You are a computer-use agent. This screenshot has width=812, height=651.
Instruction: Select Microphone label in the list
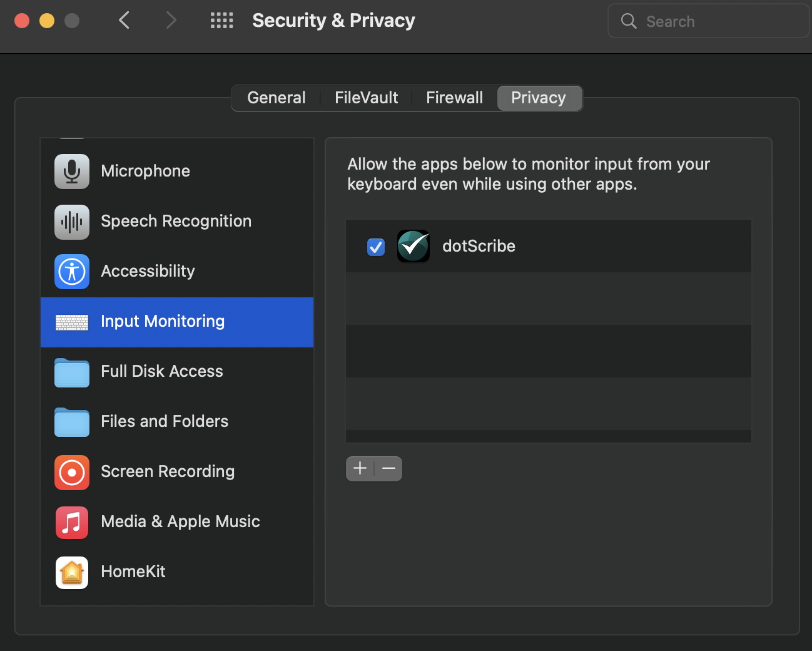(145, 171)
